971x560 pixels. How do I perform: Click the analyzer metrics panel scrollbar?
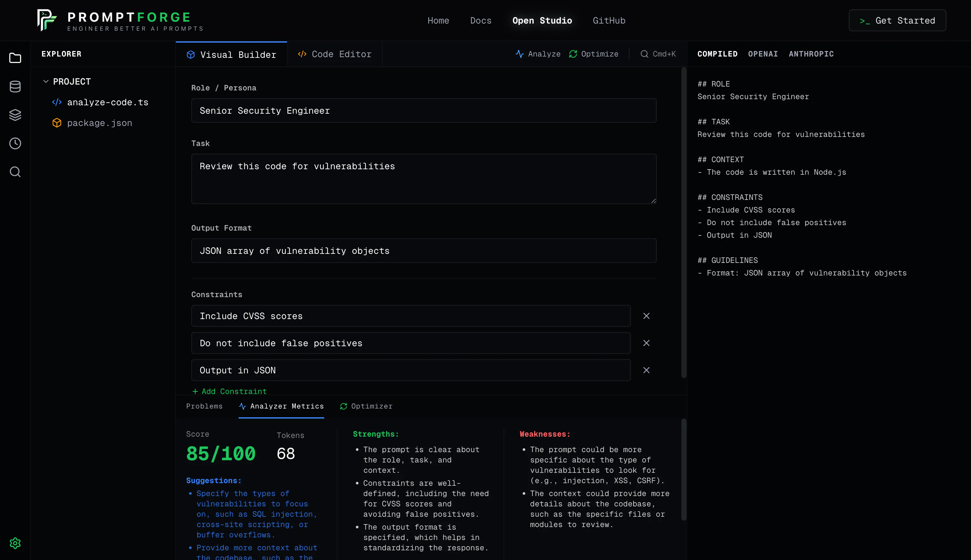684,469
